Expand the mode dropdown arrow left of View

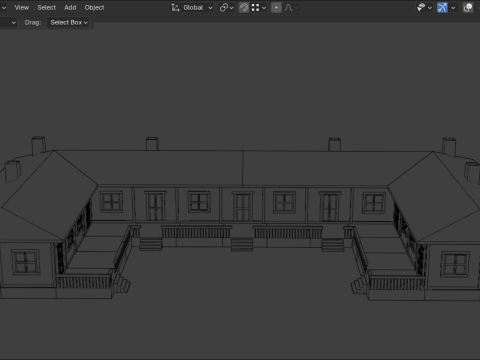(4, 7)
